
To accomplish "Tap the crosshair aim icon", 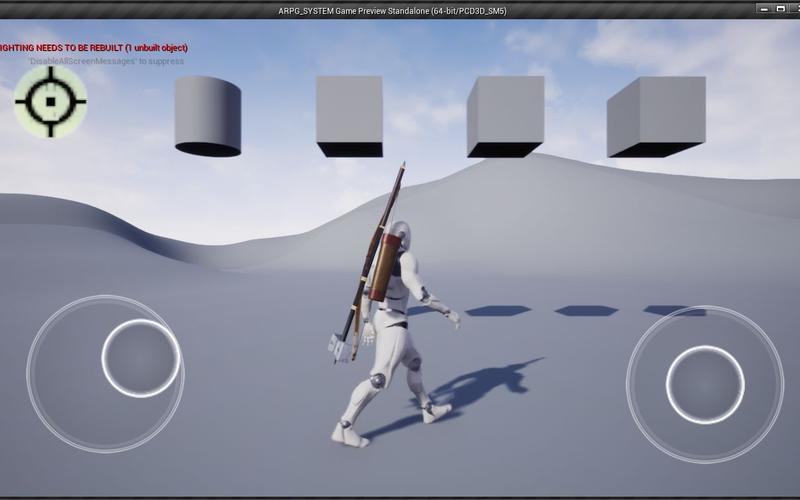I will (x=49, y=101).
